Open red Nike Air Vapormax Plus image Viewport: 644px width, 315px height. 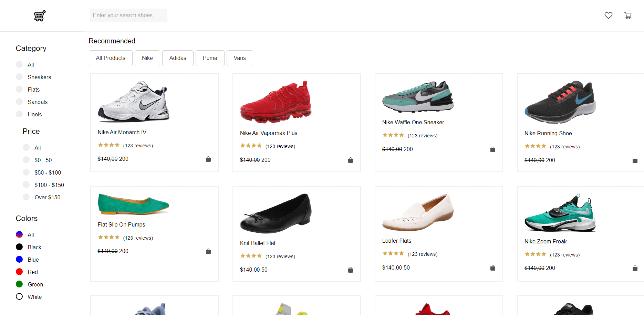pyautogui.click(x=276, y=102)
